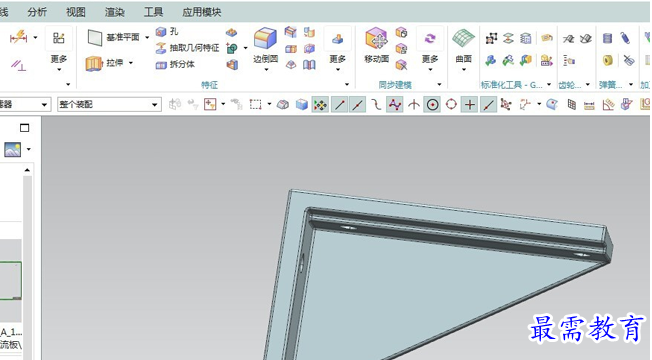Toggle Intersection snap option
The width and height of the screenshot is (652, 360).
[x=413, y=104]
